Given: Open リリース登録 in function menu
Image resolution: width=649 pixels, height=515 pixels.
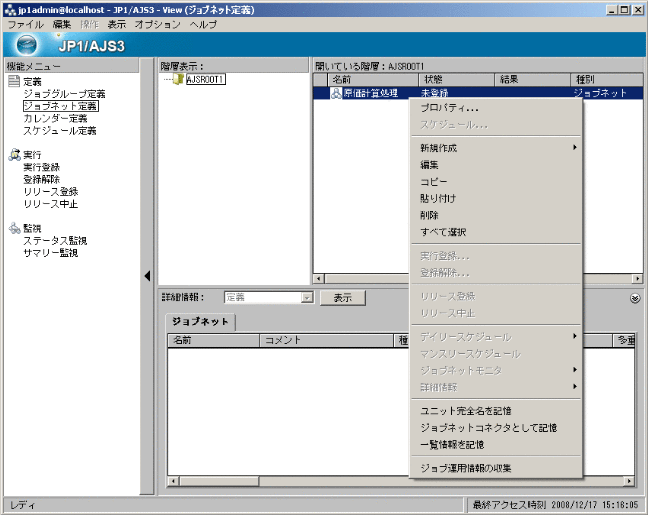Looking at the screenshot, I should tap(50, 192).
